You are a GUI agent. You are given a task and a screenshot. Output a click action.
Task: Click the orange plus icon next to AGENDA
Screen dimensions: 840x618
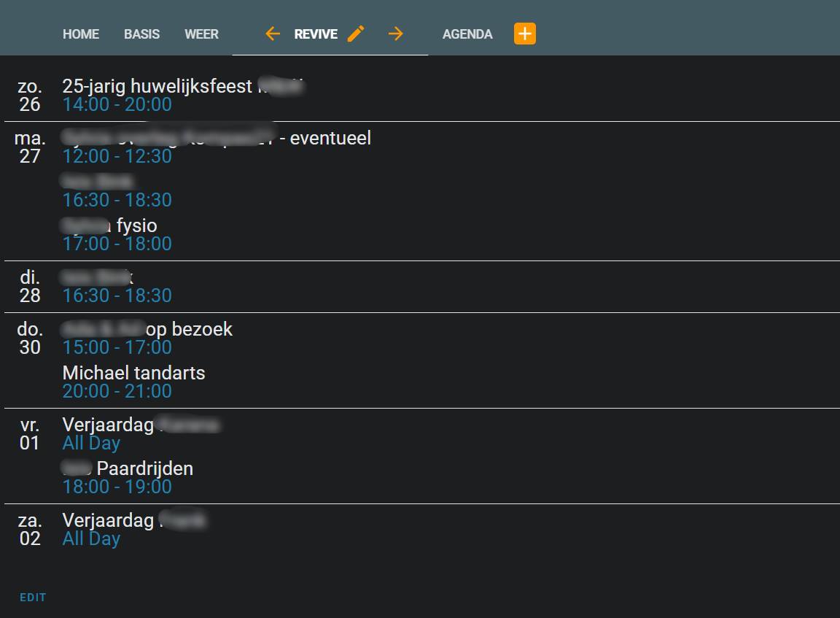[524, 33]
